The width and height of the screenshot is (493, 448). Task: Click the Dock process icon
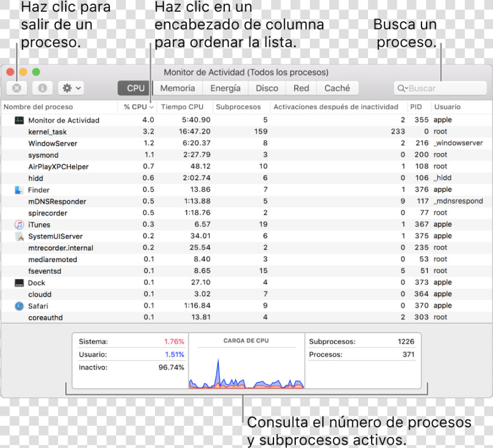coord(19,283)
